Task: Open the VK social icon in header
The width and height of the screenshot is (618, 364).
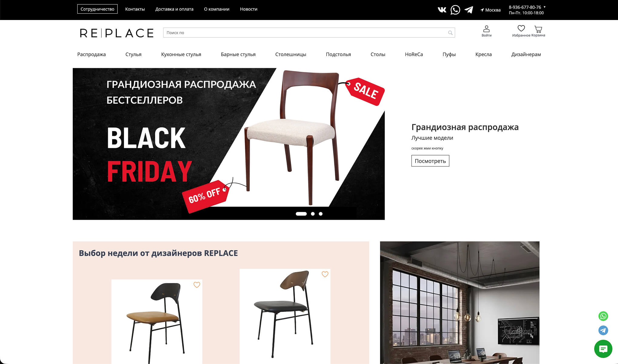Action: (442, 10)
